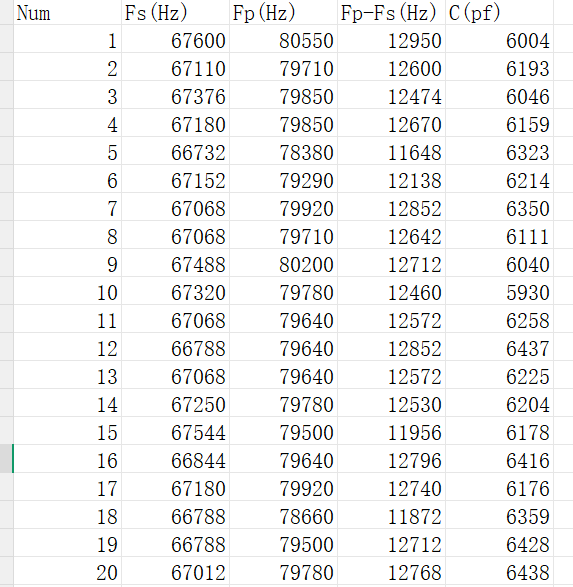Screen dimensions: 573x587
Task: Select the C value 6438
Action: point(500,571)
